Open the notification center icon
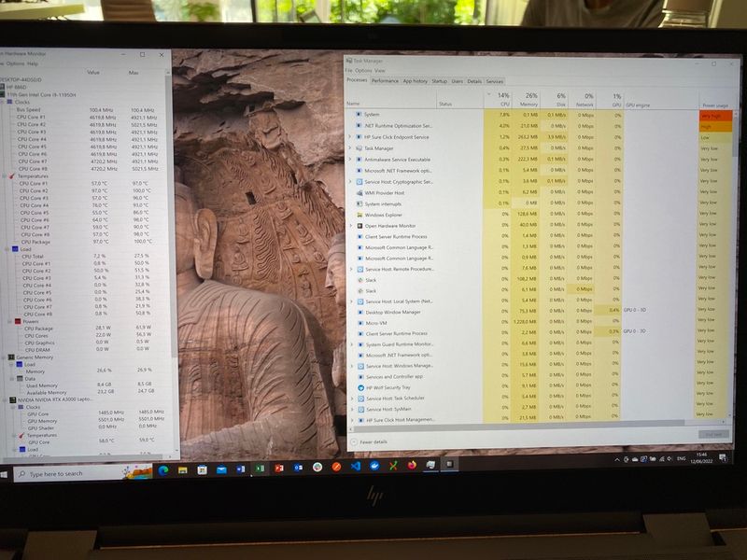This screenshot has height=560, width=747. (x=723, y=458)
